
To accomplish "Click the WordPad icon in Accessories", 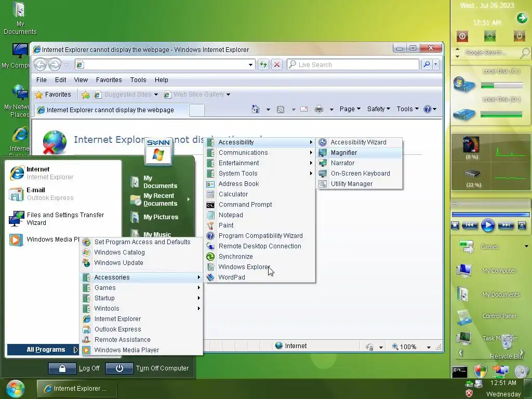I will [210, 277].
